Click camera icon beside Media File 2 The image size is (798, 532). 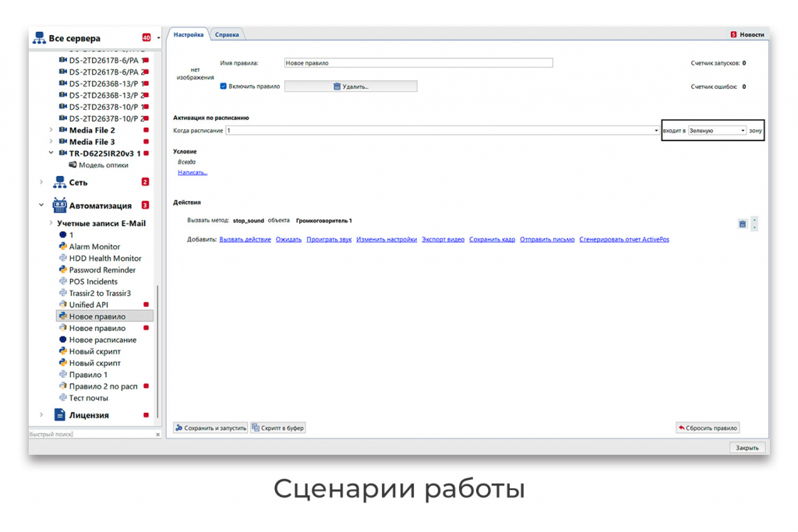pyautogui.click(x=63, y=130)
